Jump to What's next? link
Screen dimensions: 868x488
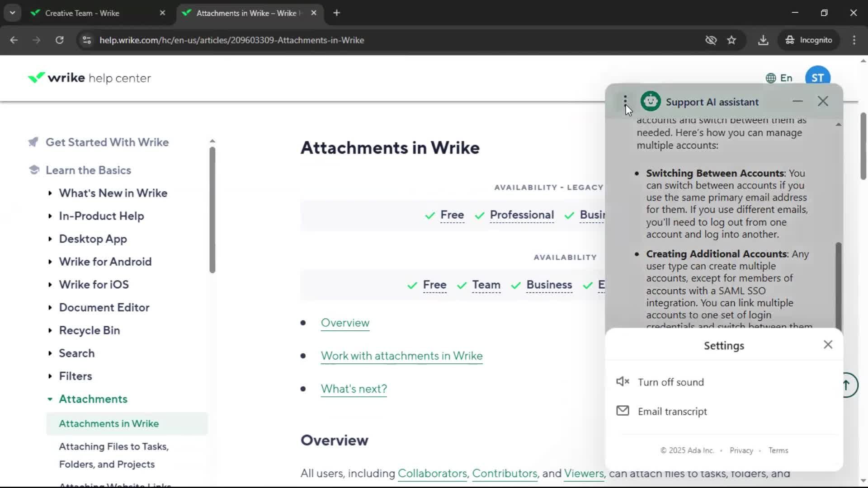[354, 389]
